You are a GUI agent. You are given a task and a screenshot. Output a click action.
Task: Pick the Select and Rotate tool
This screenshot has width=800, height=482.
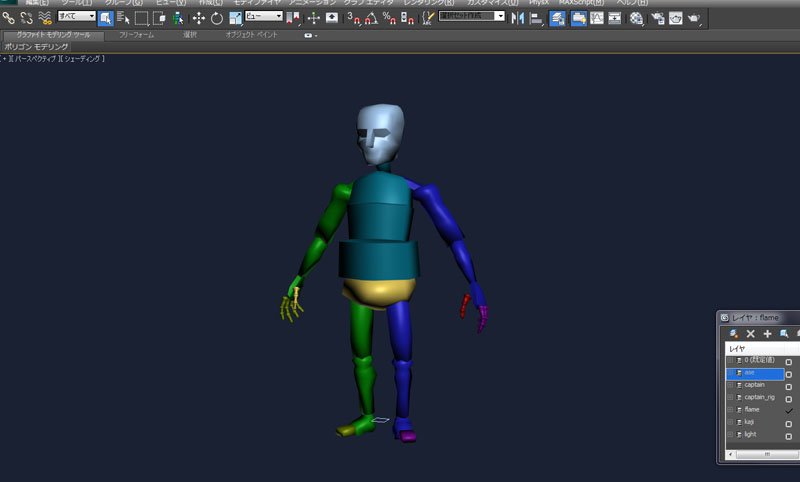(x=217, y=18)
